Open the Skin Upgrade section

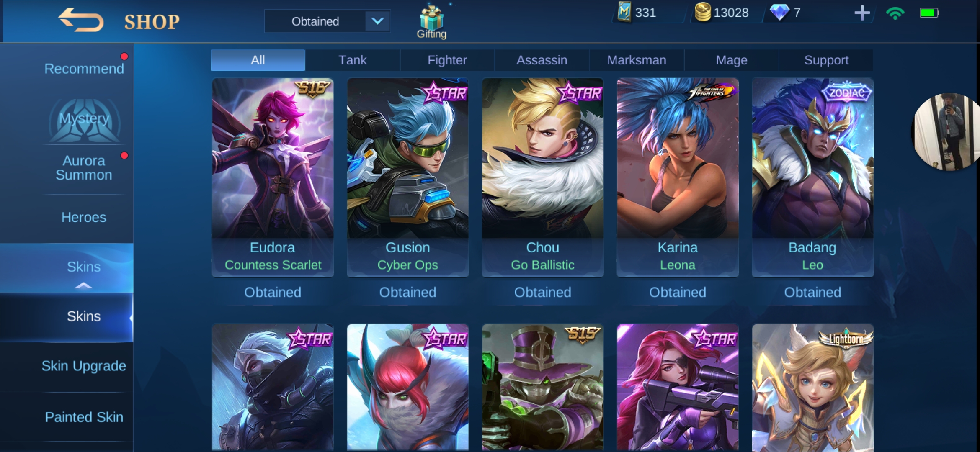tap(84, 366)
